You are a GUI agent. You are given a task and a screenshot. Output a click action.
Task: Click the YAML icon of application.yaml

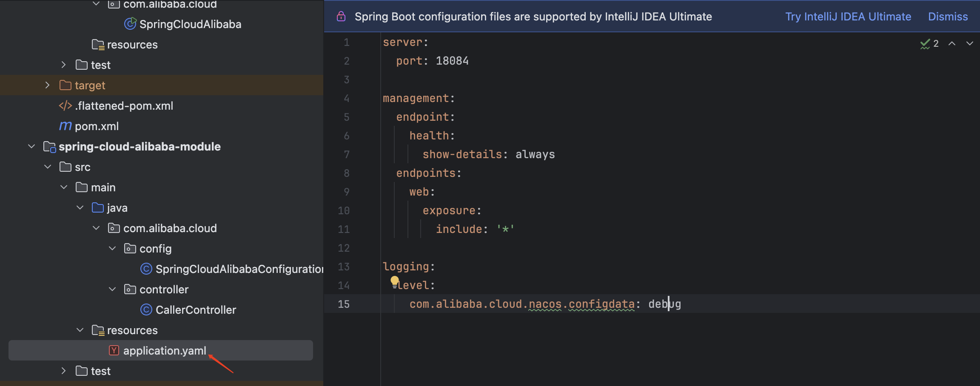pos(114,350)
